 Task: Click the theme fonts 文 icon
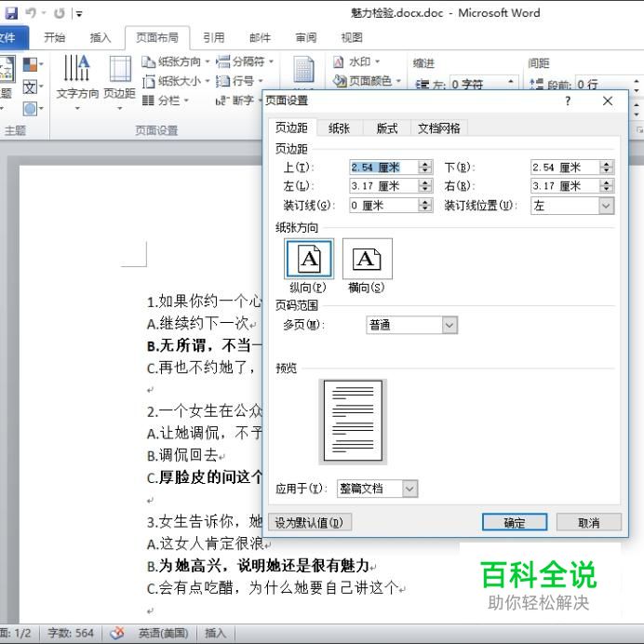click(32, 87)
